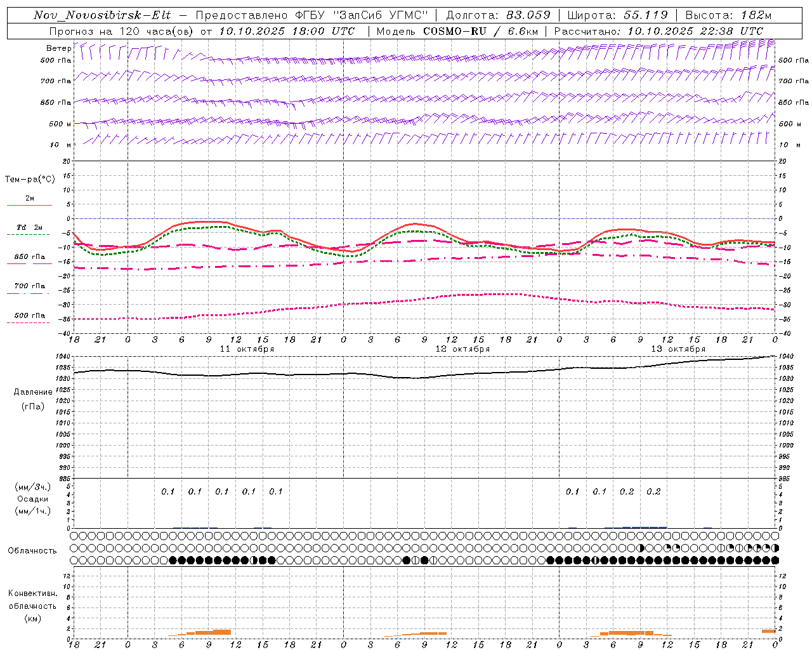Click the Долгота: 83.059 value
The image size is (812, 650).
coord(498,15)
